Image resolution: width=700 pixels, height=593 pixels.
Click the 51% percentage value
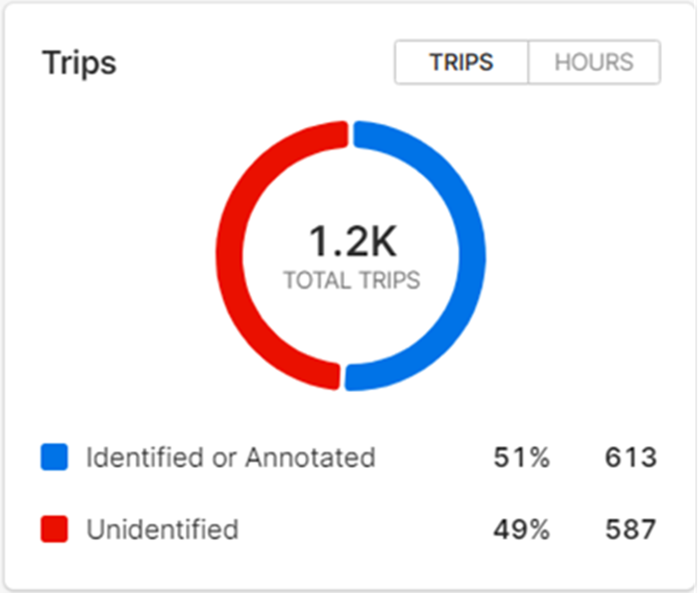point(521,457)
